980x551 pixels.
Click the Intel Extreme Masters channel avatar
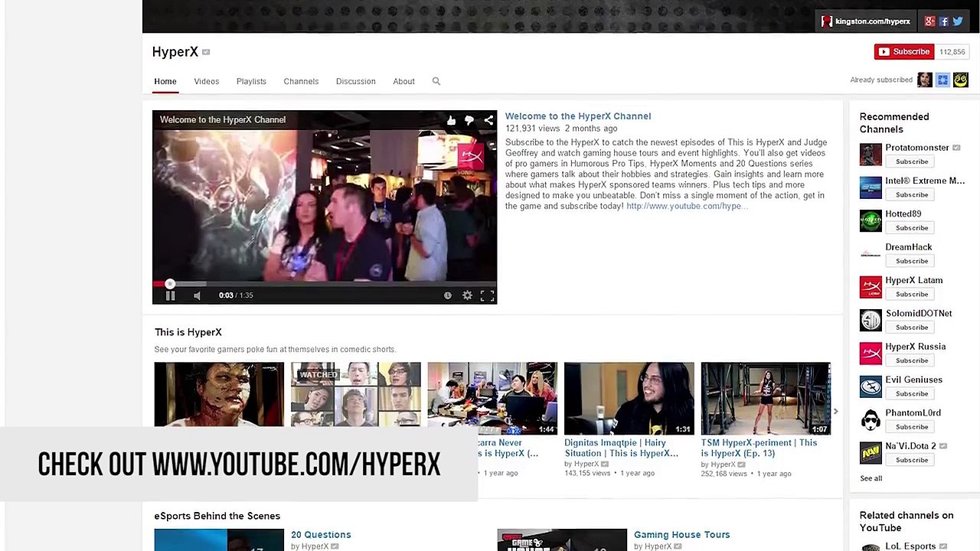(871, 187)
